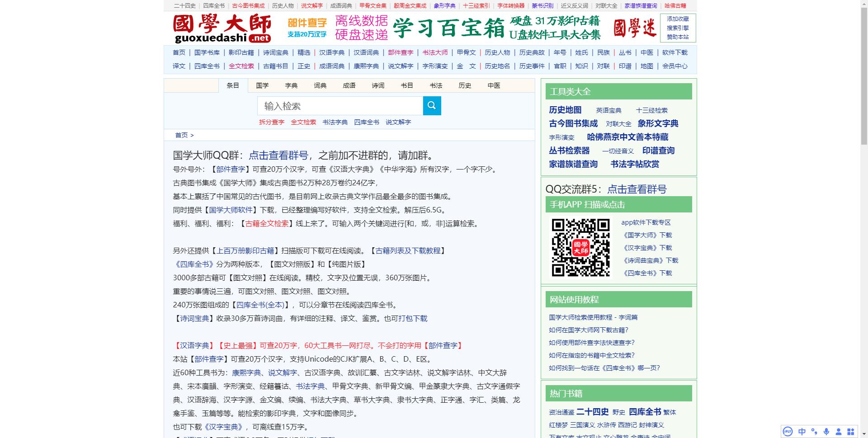
Task: Click the mobile app QR code
Action: (x=581, y=247)
